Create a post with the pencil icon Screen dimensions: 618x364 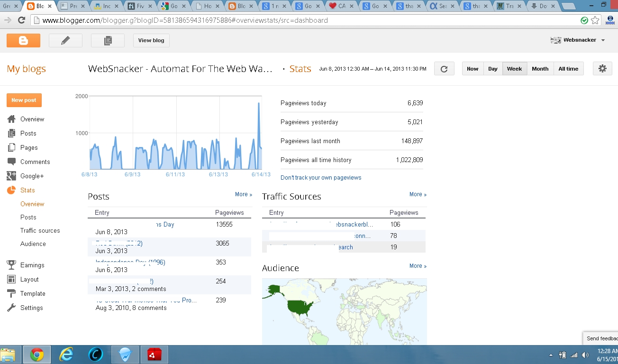(x=65, y=41)
